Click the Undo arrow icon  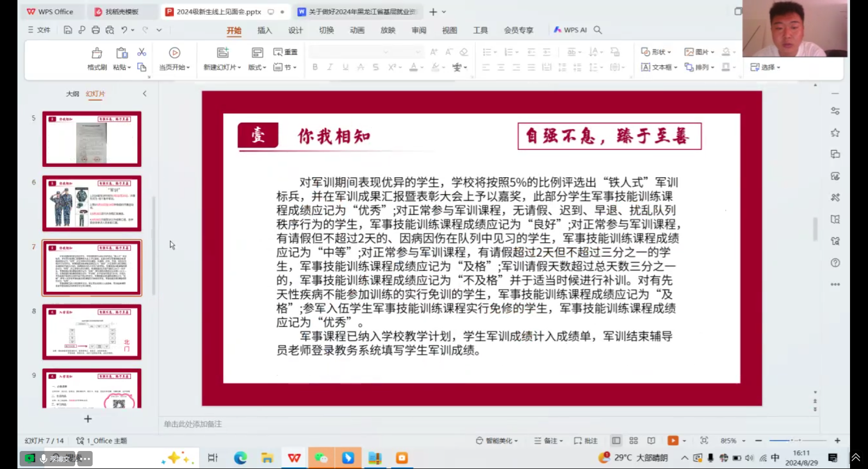(x=124, y=30)
